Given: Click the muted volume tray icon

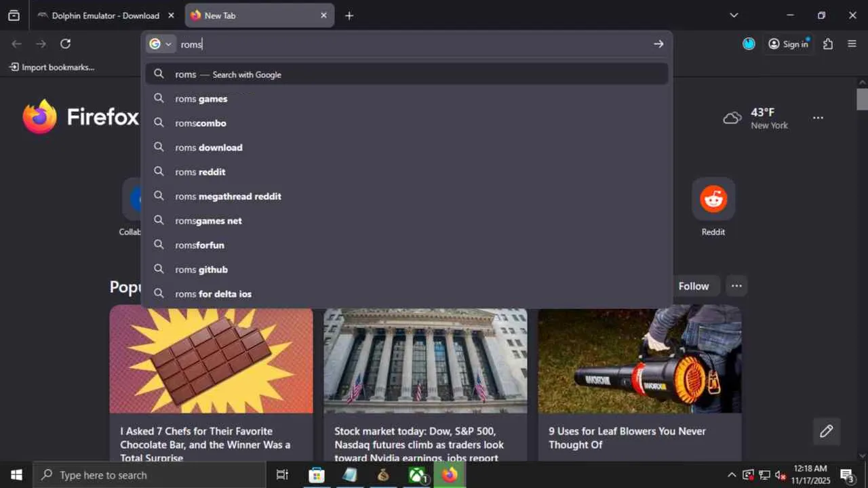Looking at the screenshot, I should tap(781, 475).
